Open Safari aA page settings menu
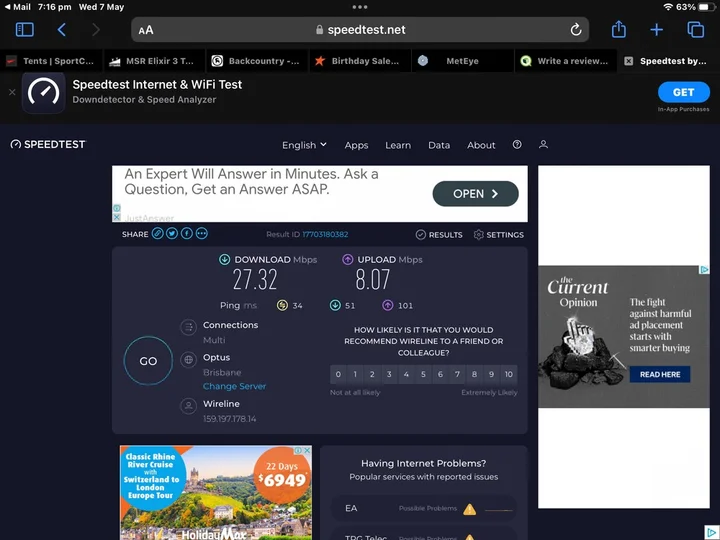 coord(146,30)
